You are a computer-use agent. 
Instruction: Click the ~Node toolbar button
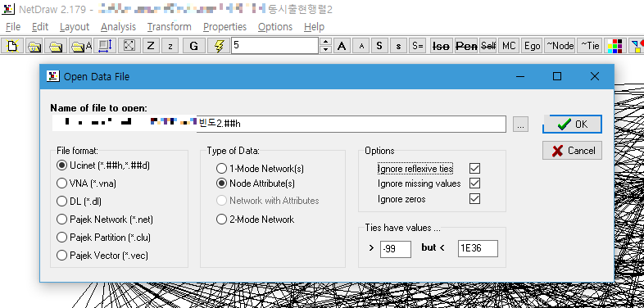tap(560, 46)
